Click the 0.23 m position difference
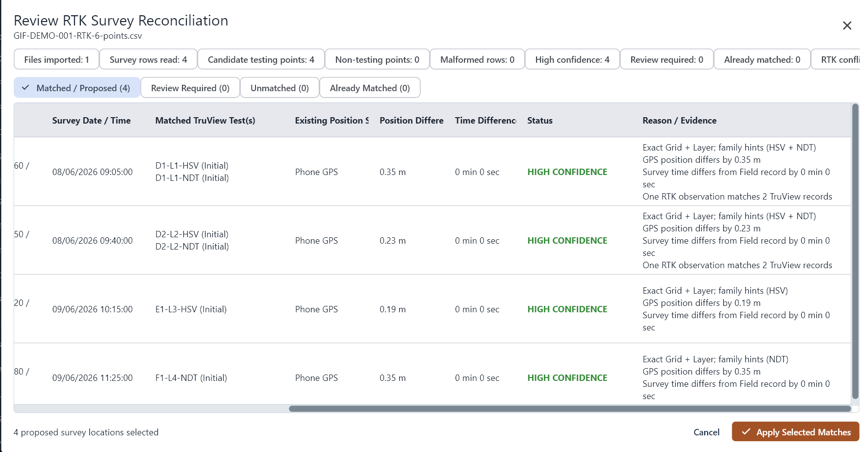 (x=392, y=240)
